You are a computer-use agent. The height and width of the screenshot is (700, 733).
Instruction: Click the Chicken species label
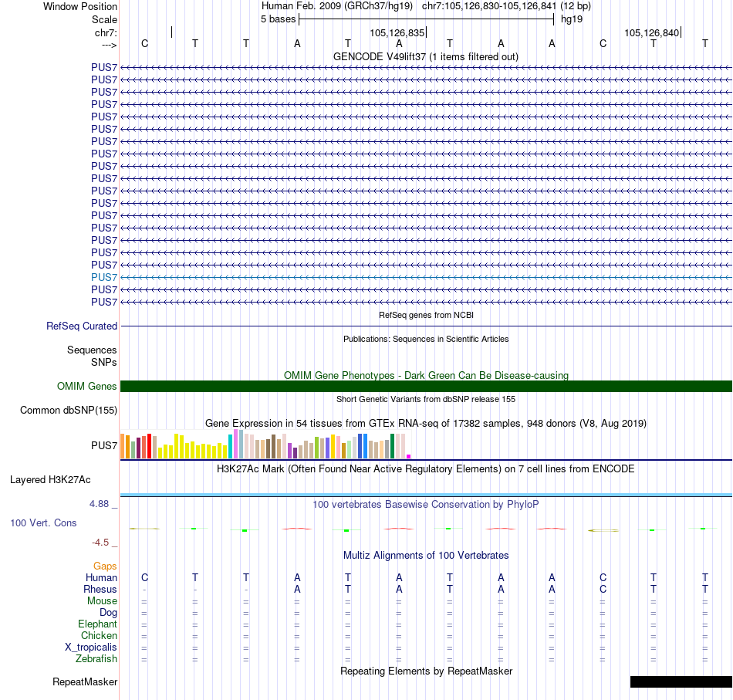click(x=99, y=635)
